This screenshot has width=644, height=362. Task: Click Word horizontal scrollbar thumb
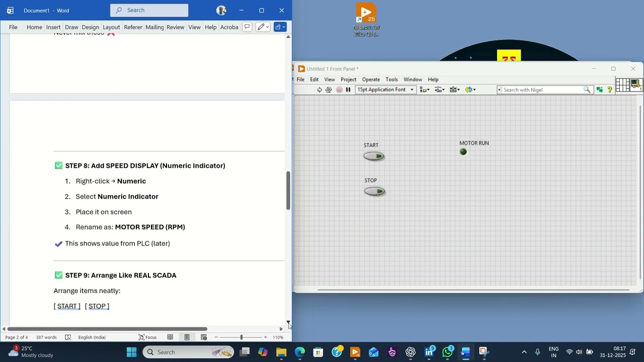click(x=107, y=329)
